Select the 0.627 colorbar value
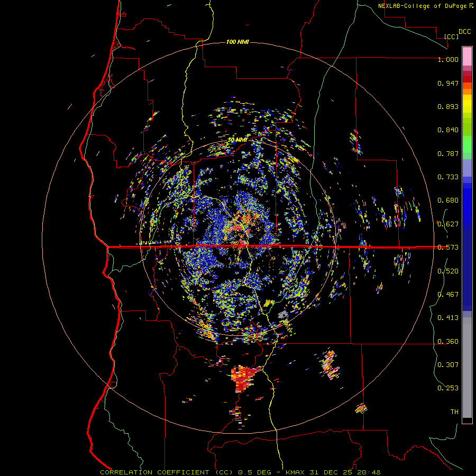The width and height of the screenshot is (476, 476). pyautogui.click(x=448, y=224)
